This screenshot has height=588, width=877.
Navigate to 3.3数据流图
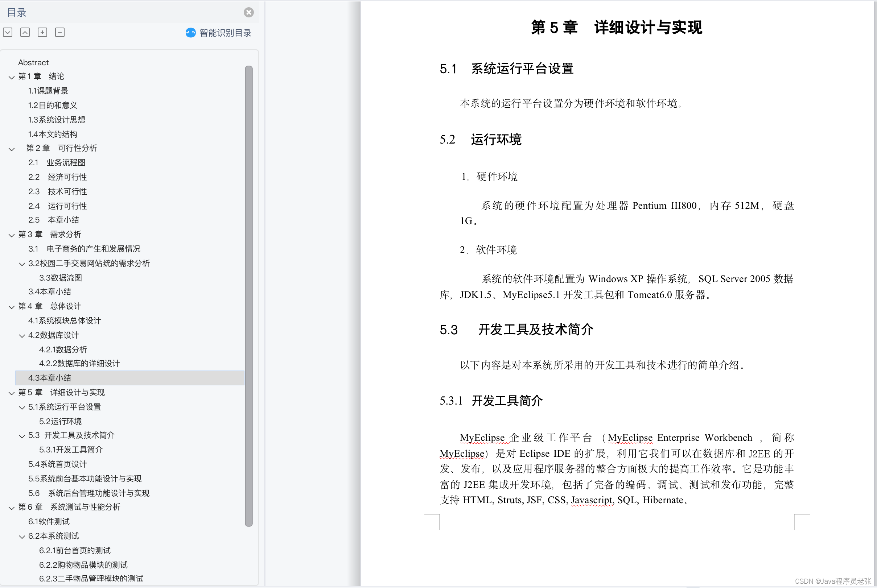(x=61, y=278)
